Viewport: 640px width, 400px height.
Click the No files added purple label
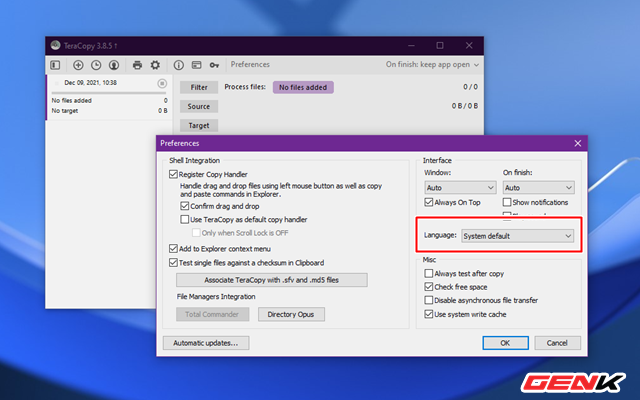[x=303, y=87]
